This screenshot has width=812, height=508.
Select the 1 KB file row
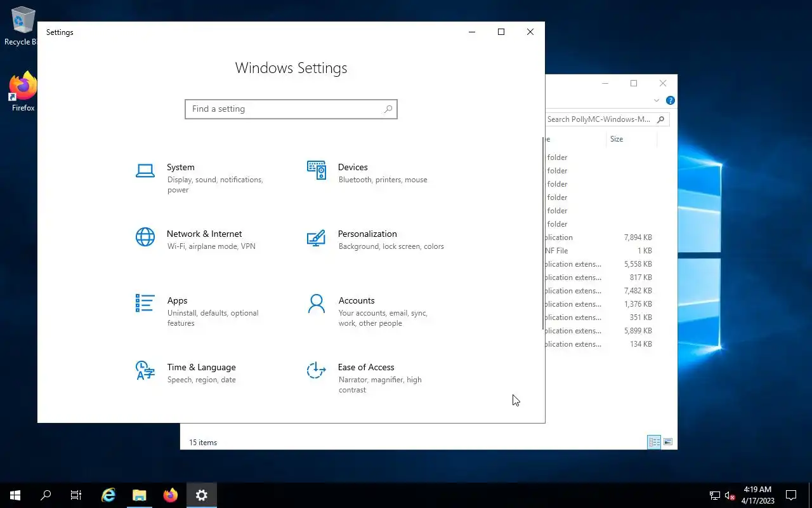(x=601, y=251)
